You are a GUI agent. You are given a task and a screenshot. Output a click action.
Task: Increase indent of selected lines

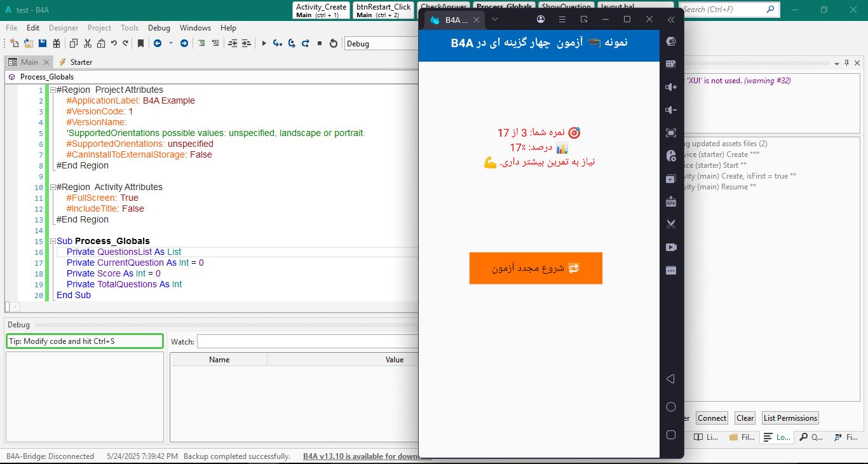pos(247,43)
